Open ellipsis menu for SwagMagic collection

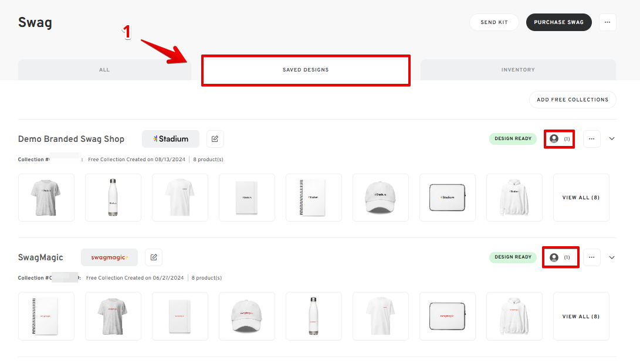click(592, 257)
